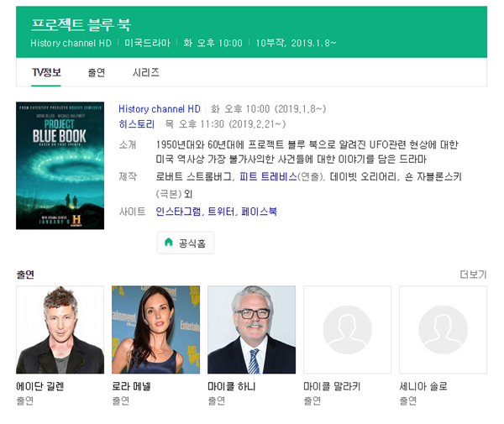The height and width of the screenshot is (424, 504).
Task: Click the 사이트 label
Action: coord(132,212)
